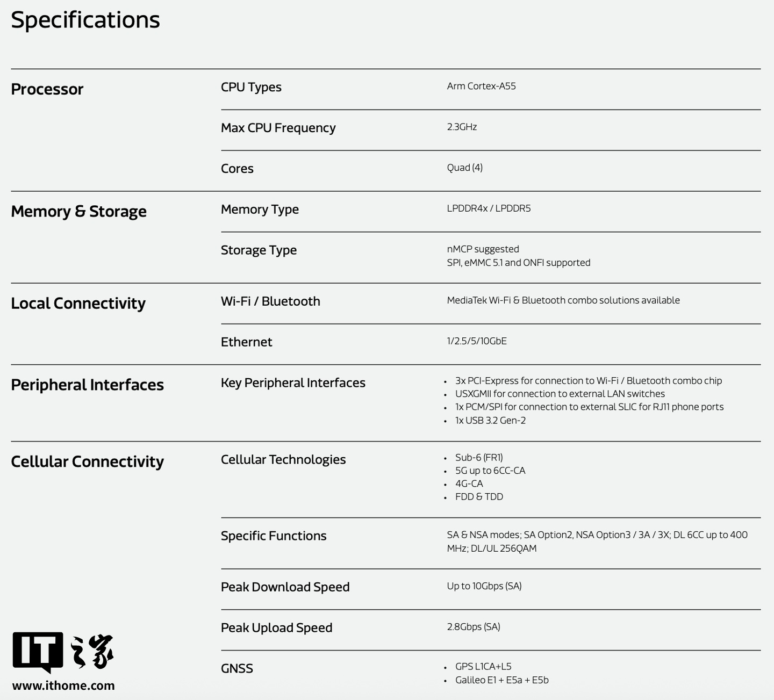Click the LPDDR4x / LPDDR5 value
This screenshot has width=774, height=700.
(x=489, y=208)
